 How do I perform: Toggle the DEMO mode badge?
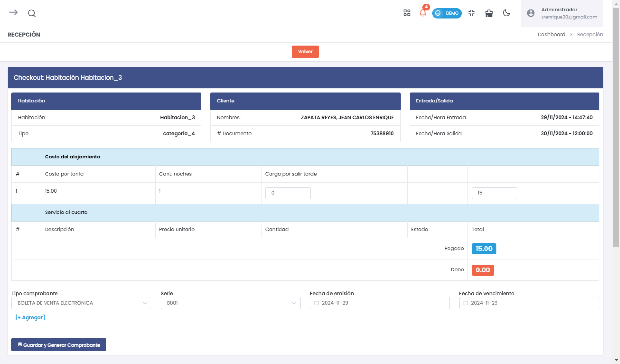447,13
